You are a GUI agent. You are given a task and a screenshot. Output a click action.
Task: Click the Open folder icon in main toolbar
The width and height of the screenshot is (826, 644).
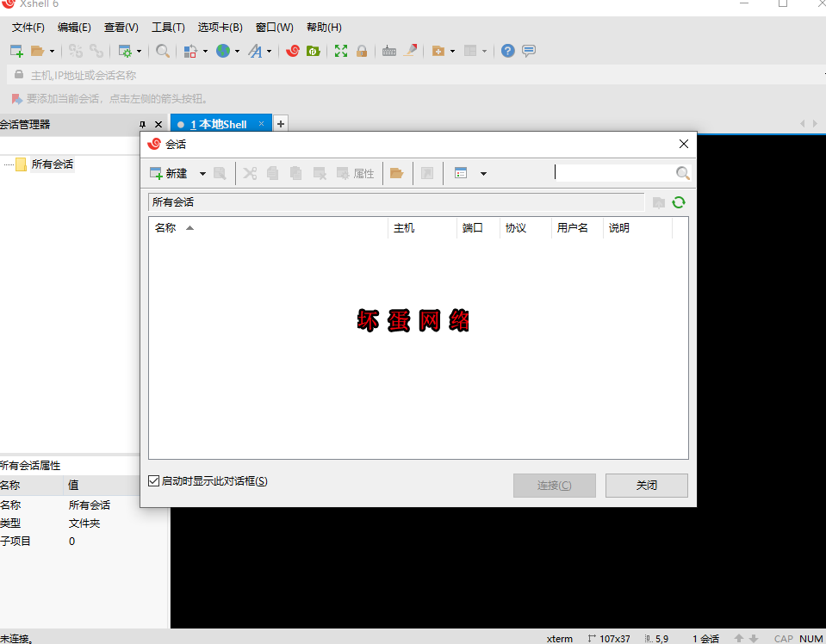(37, 51)
